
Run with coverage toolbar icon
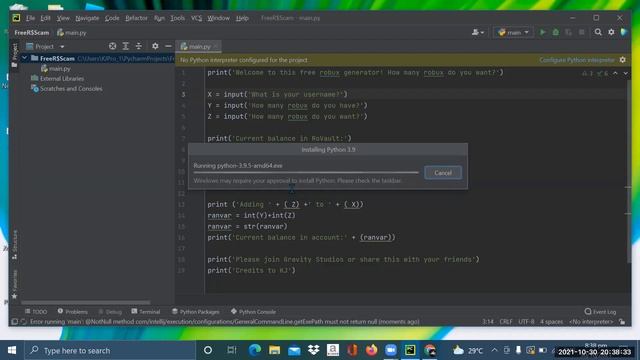coord(568,32)
